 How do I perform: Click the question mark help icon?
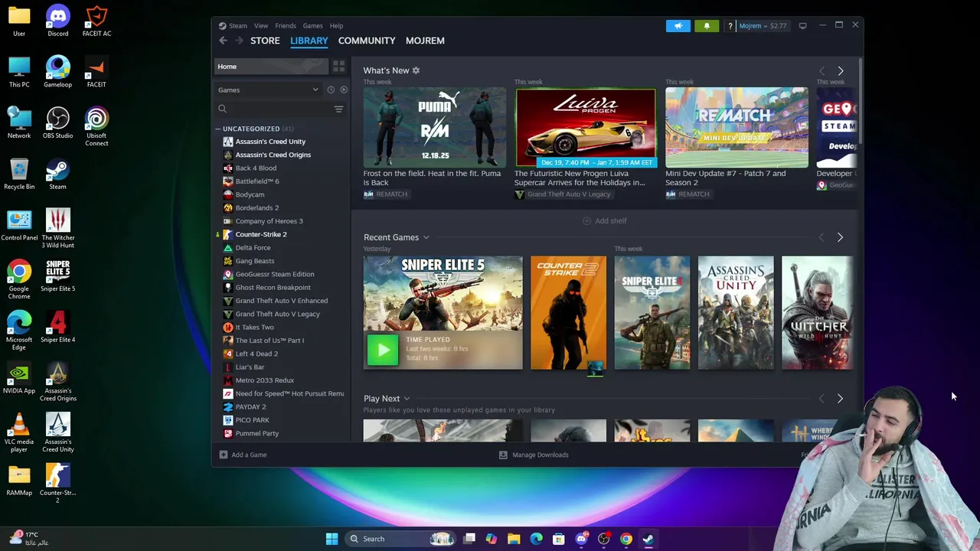[730, 26]
